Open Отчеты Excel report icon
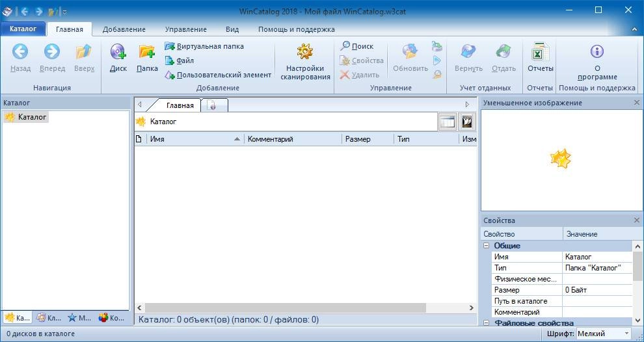Viewport: 644px width, 342px height. 540,52
